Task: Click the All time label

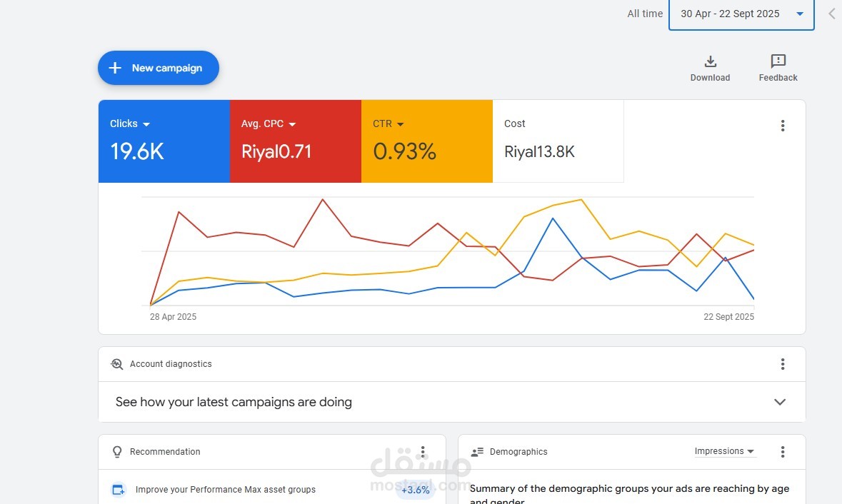Action: pyautogui.click(x=645, y=14)
